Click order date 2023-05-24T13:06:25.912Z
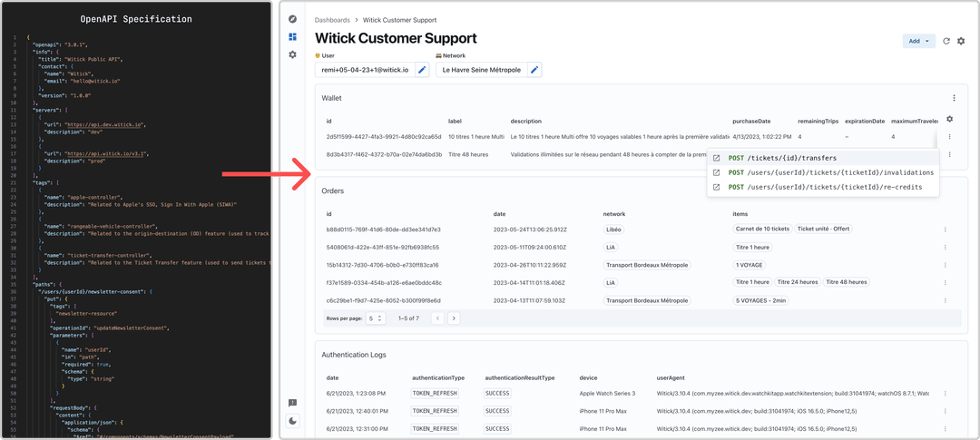Viewport: 980px width, 440px height. (529, 230)
